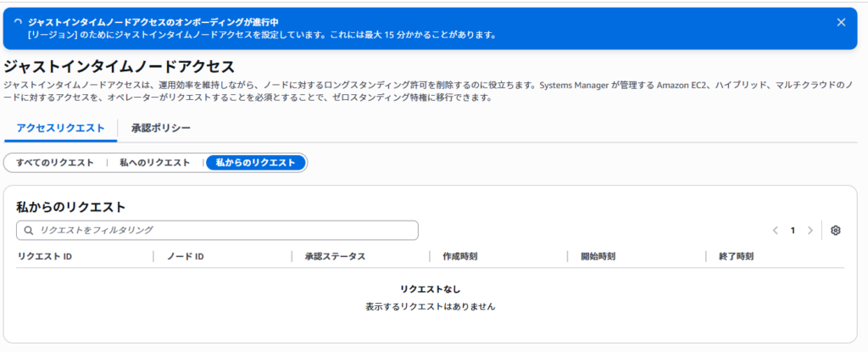Select the 私へのリクエスト filter segment
This screenshot has width=868, height=352.
coord(154,163)
